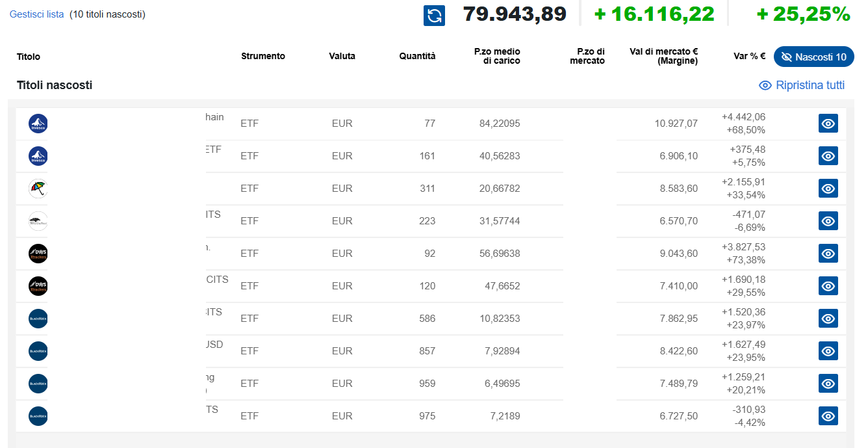Toggle eye icon for the 8.583,60 row
Image resolution: width=868 pixels, height=448 pixels.
[828, 189]
